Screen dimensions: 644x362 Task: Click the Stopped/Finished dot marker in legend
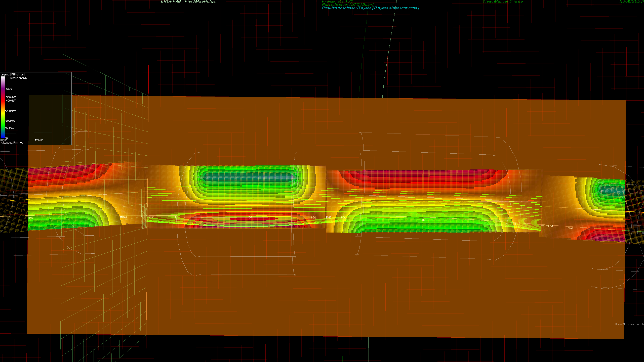(1, 143)
